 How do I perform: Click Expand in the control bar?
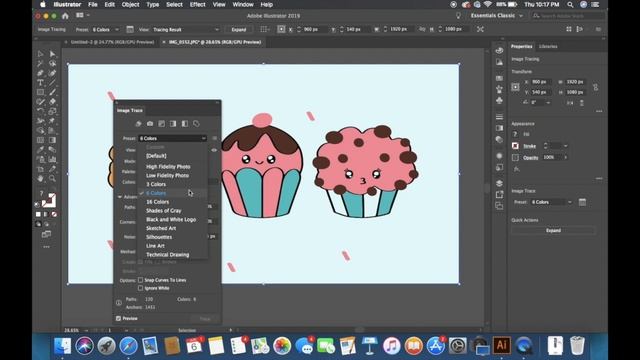pyautogui.click(x=239, y=29)
